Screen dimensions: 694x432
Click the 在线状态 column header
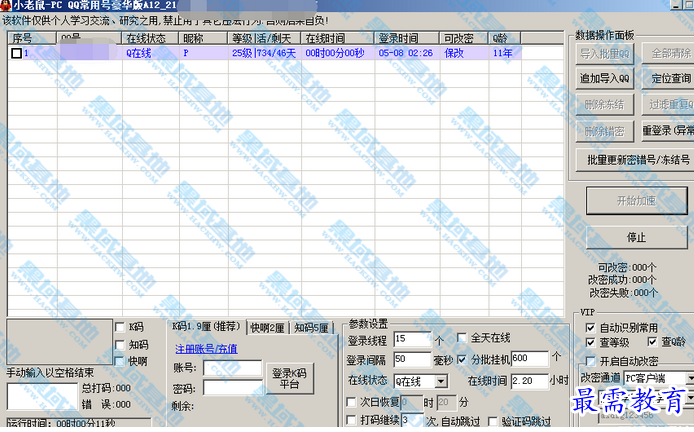click(x=150, y=38)
